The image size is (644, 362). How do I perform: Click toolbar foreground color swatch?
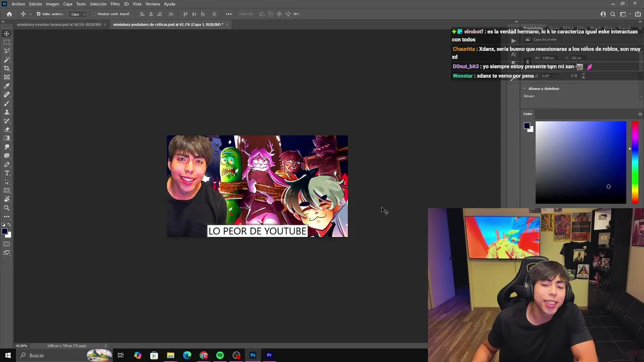4,232
